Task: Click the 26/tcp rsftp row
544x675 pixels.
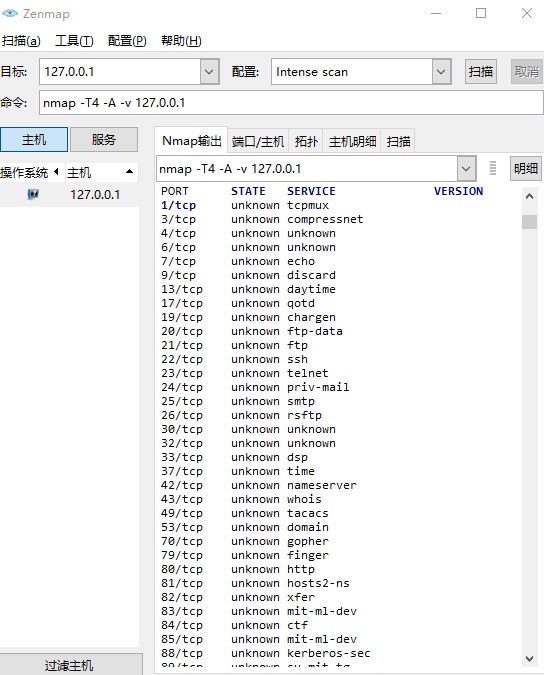Action: point(241,415)
